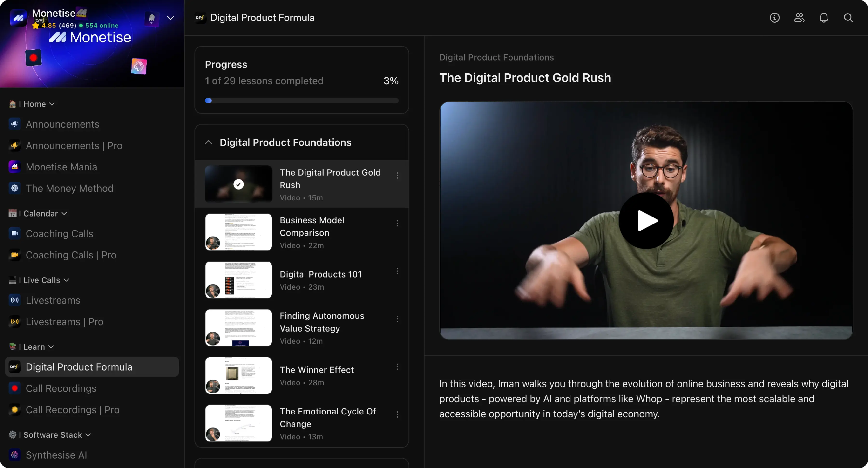Play the Digital Product Gold Rush video

pyautogui.click(x=646, y=221)
